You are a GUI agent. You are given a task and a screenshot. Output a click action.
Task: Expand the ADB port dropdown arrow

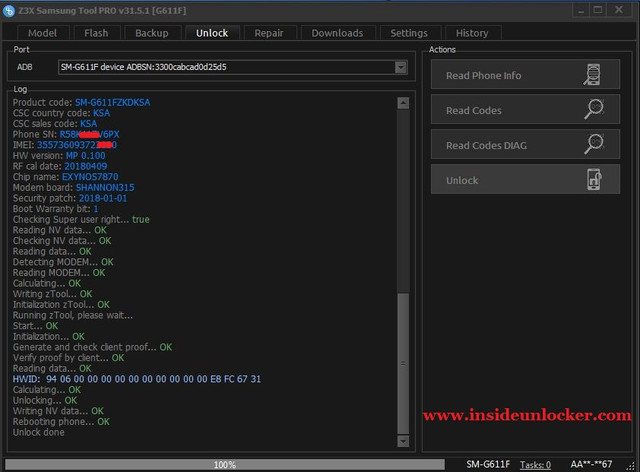point(401,67)
